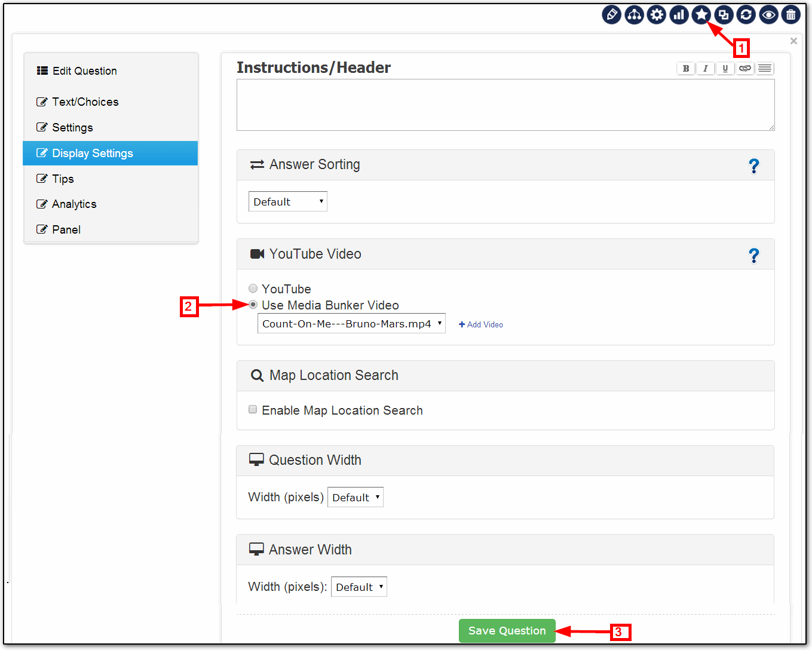The height and width of the screenshot is (650, 812).
Task: Click the pencil edit icon in top toolbar
Action: [611, 14]
